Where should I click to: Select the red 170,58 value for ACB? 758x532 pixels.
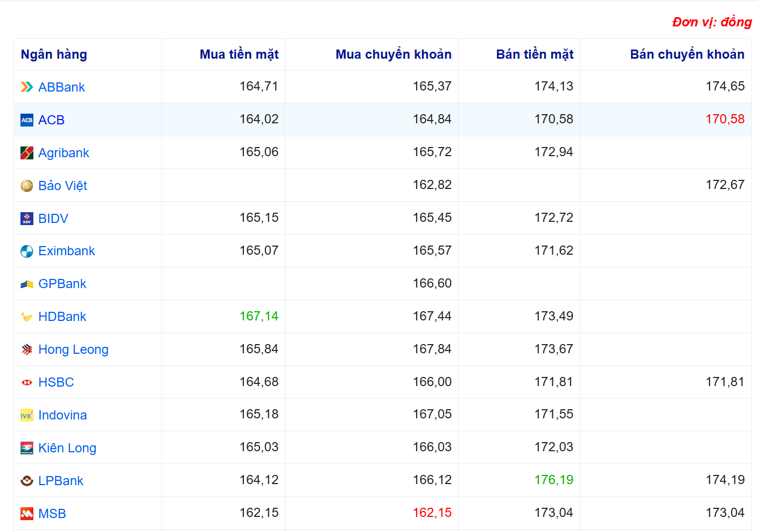[725, 119]
